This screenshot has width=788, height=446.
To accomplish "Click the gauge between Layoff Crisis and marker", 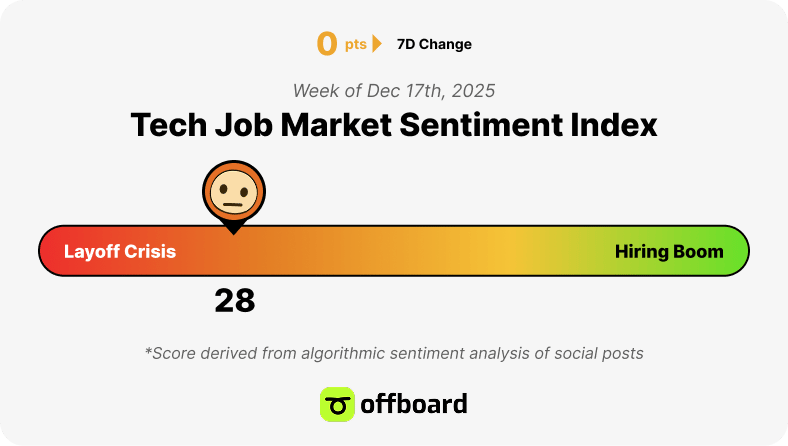I will (201, 251).
